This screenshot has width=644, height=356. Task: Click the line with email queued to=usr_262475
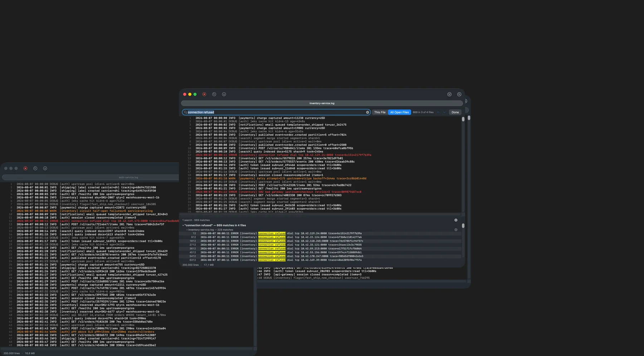(271, 125)
